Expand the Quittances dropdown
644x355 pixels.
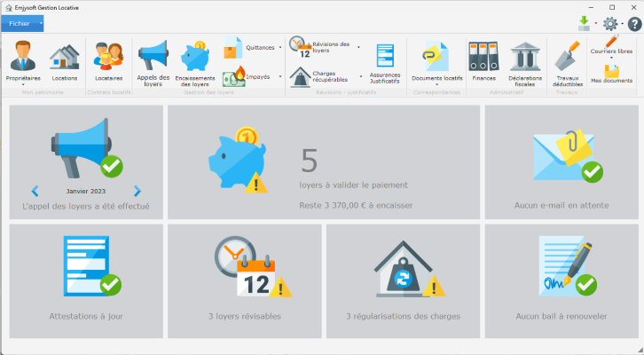coord(280,47)
